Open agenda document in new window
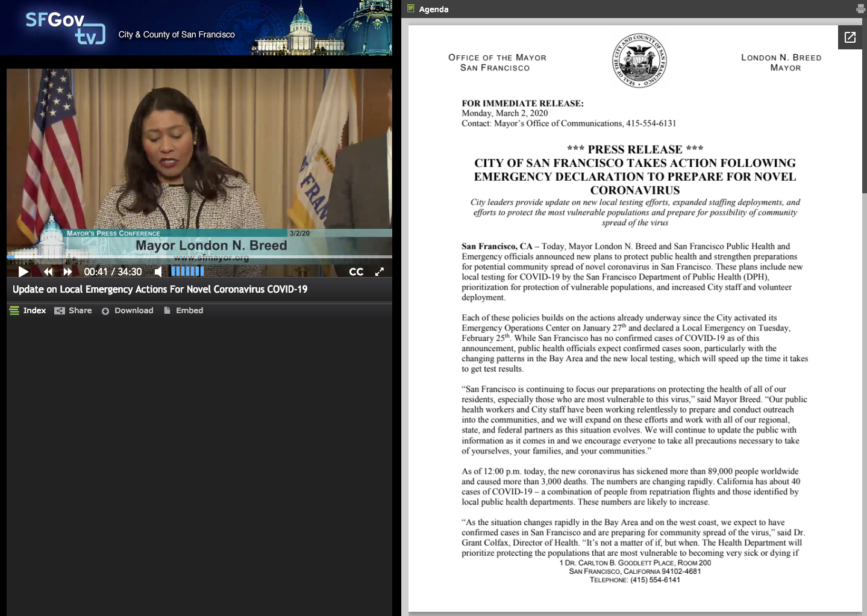The image size is (867, 616). pyautogui.click(x=850, y=37)
